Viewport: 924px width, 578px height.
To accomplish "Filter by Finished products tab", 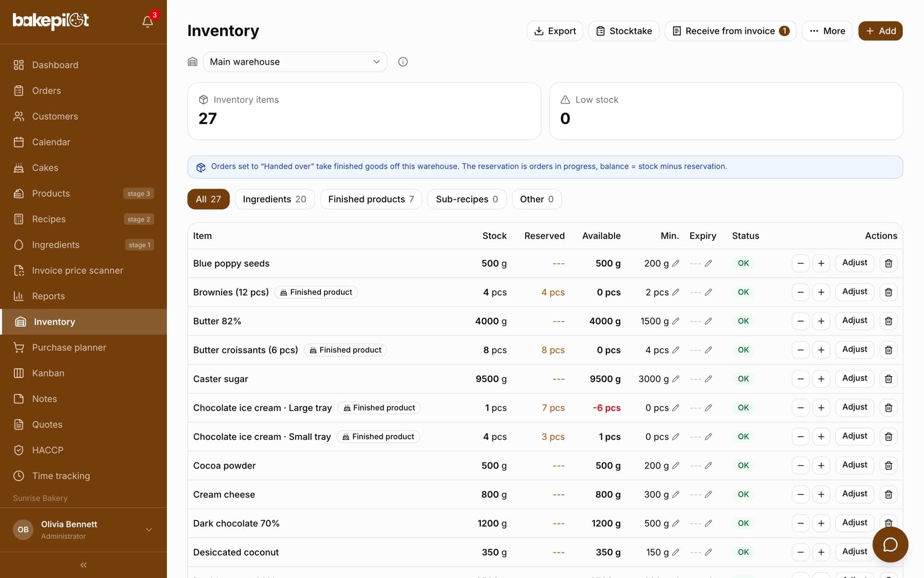I will point(371,199).
